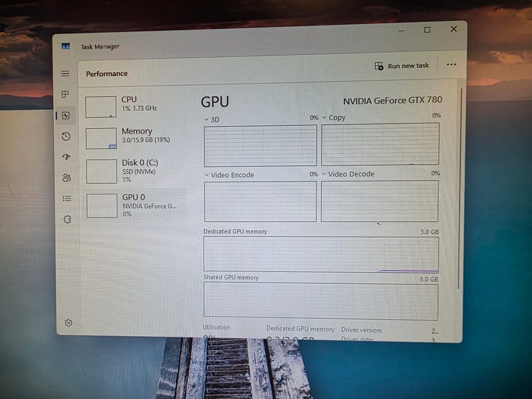The width and height of the screenshot is (532, 399).
Task: Open the Services puzzle icon
Action: (x=68, y=219)
